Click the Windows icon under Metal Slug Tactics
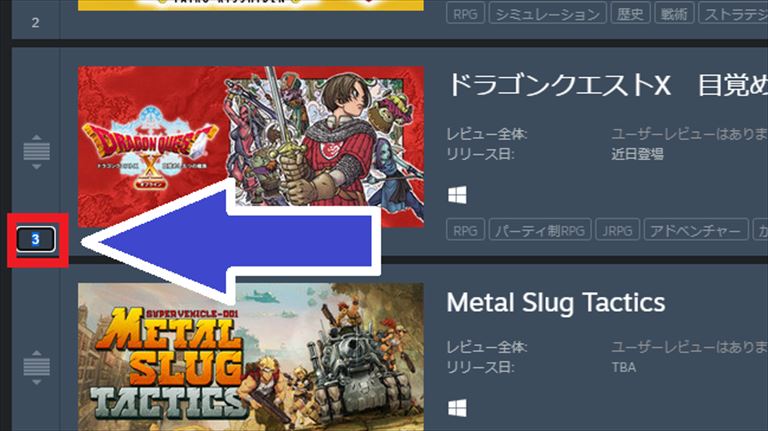768x431 pixels. coord(457,408)
